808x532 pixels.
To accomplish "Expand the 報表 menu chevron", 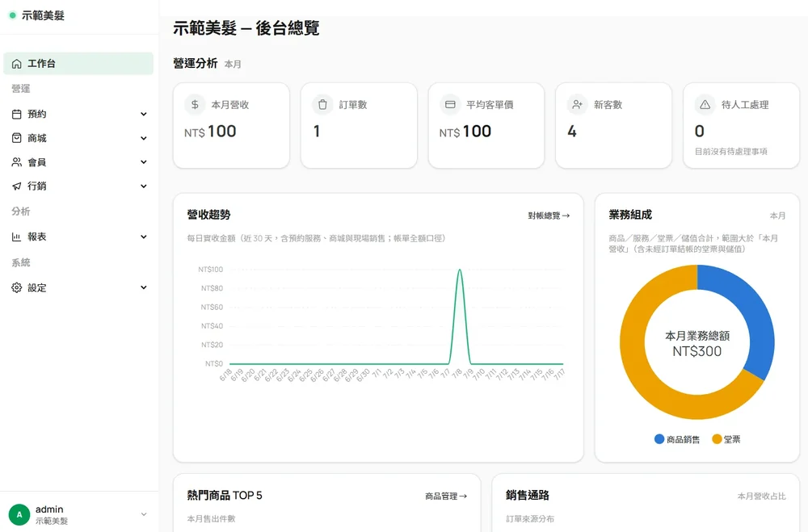I will [x=144, y=237].
